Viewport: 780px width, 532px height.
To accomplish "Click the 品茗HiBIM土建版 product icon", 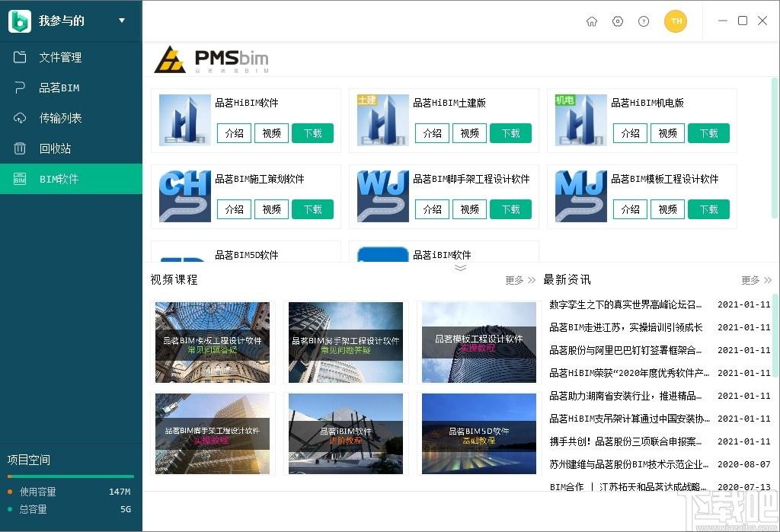I will [x=383, y=119].
